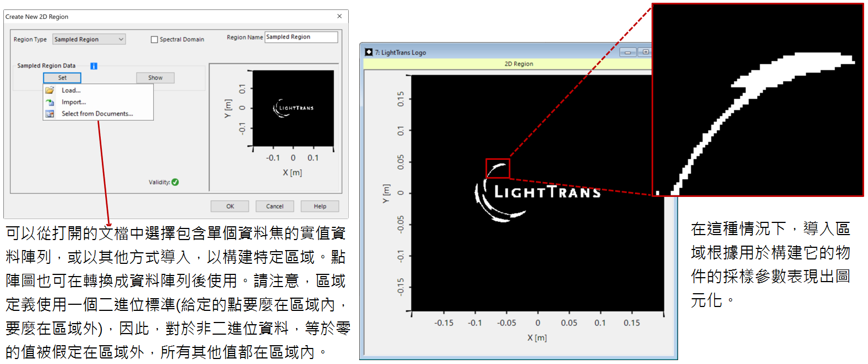Click the Import arrow icon
Viewport: 868px width, 364px height.
pos(50,102)
